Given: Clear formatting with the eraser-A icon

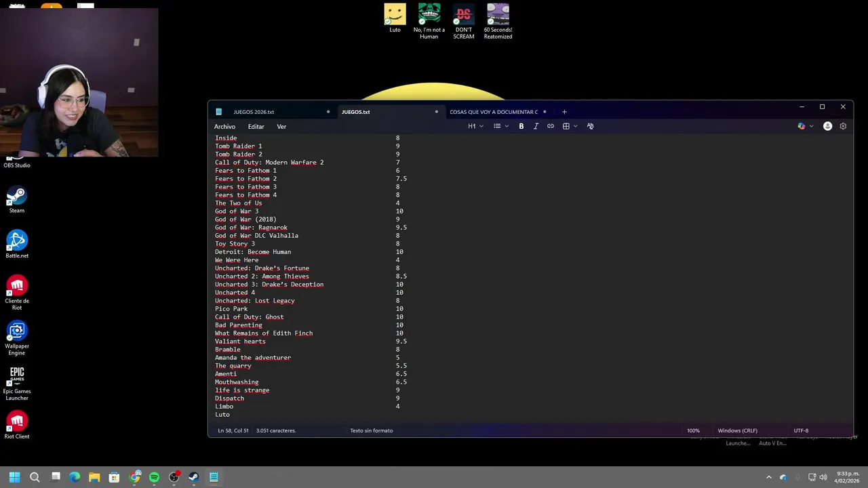Looking at the screenshot, I should coord(590,126).
